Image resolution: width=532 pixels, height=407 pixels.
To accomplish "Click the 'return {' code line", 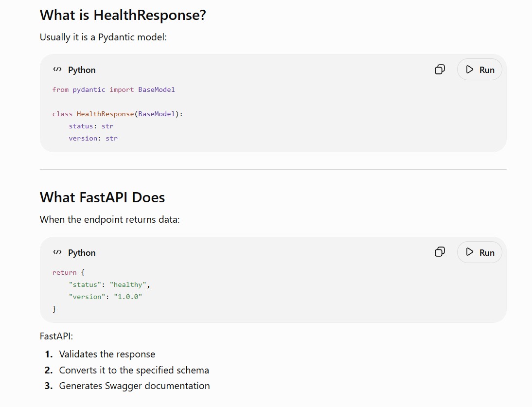I will coord(69,272).
